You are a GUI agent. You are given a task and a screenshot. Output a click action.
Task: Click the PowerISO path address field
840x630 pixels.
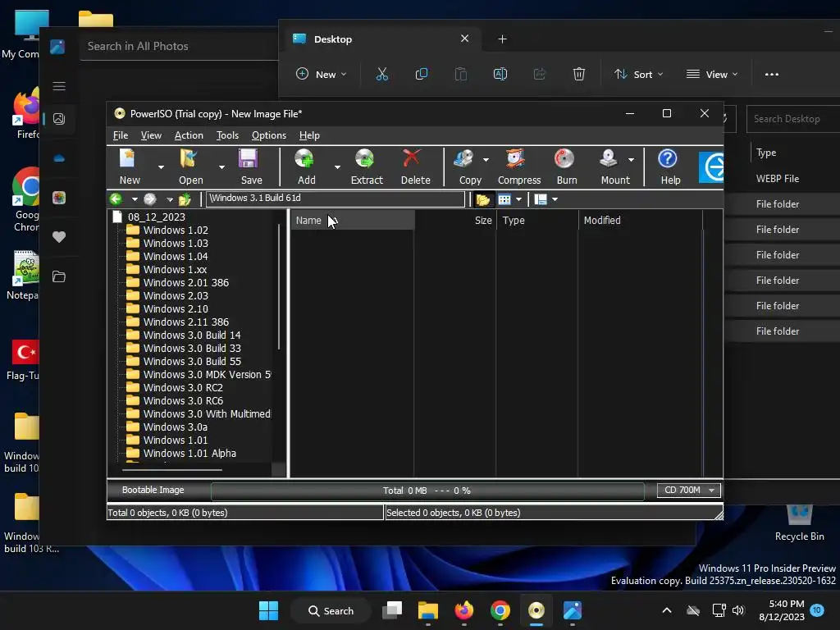(336, 199)
